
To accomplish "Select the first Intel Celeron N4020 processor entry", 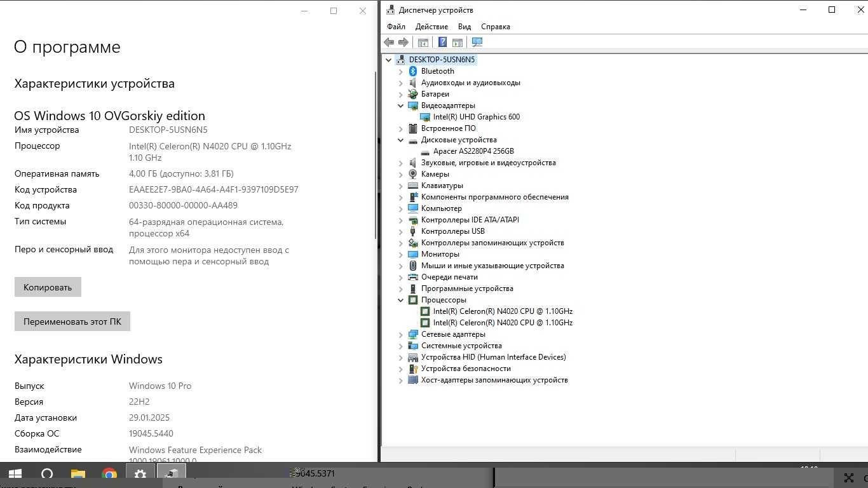I will (x=503, y=311).
